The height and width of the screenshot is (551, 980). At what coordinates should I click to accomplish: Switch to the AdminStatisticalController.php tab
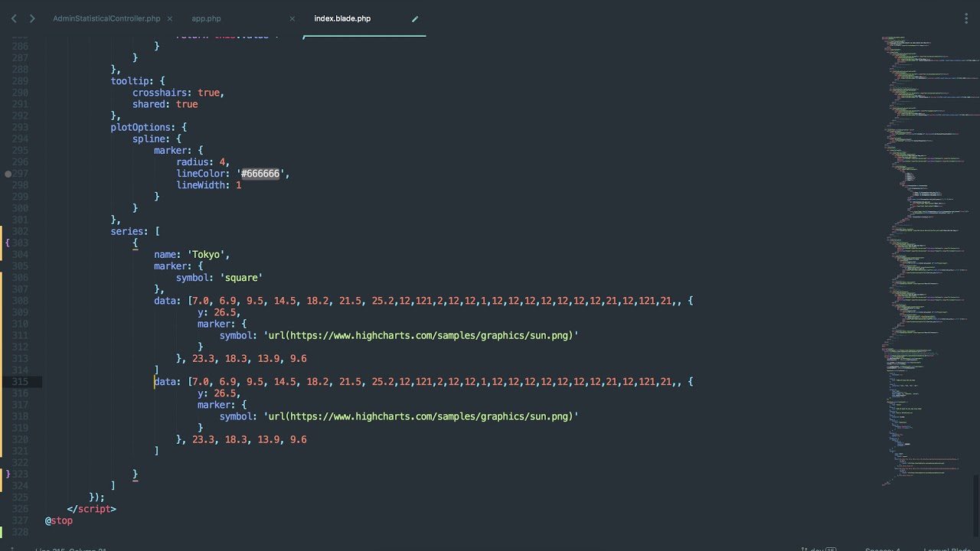(106, 18)
